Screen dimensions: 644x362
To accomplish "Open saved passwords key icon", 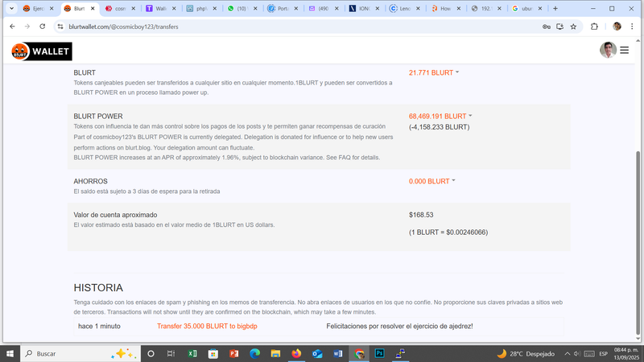I will tap(547, 27).
